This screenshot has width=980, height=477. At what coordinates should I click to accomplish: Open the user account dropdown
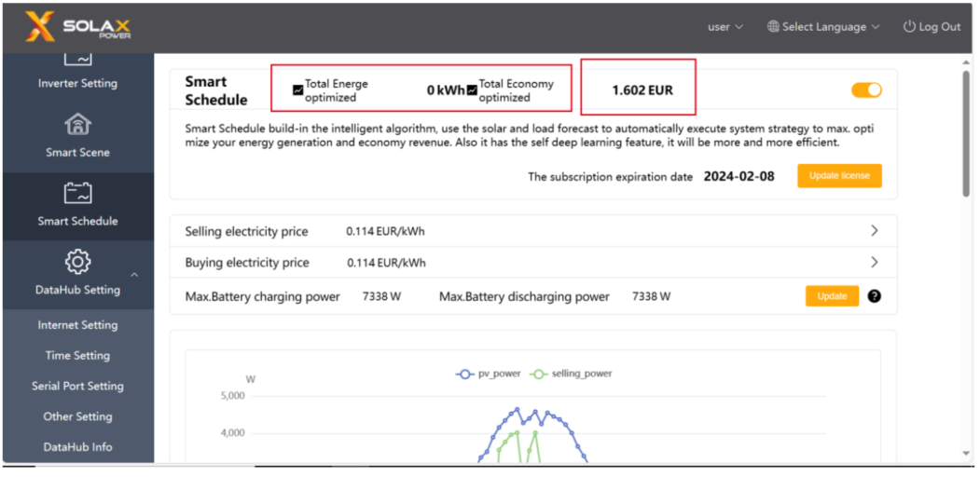coord(725,27)
